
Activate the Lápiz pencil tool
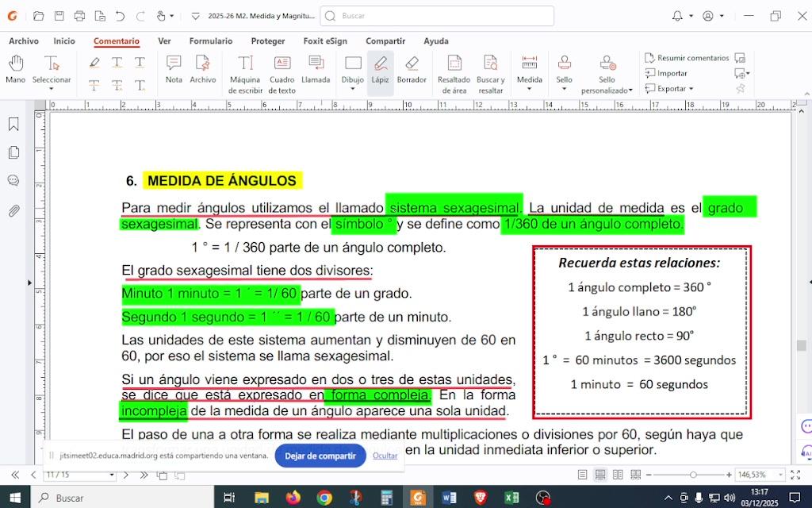[380, 70]
